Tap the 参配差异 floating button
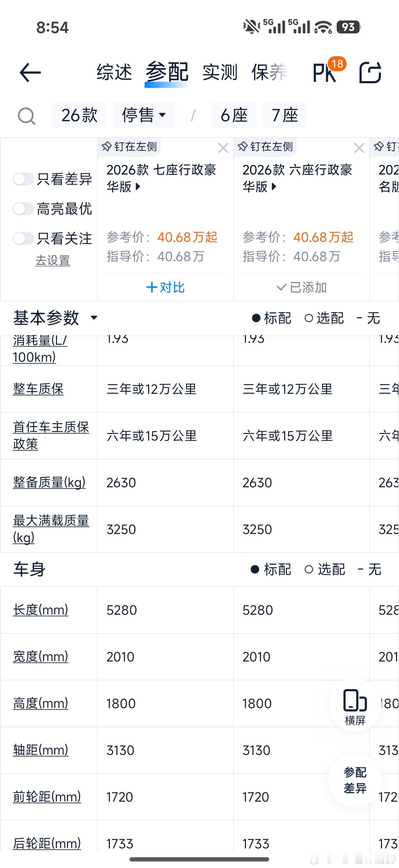This screenshot has width=399, height=868. 355,780
